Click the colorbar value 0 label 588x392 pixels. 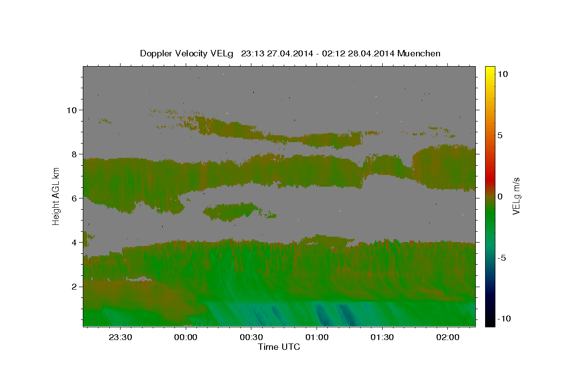coord(500,196)
